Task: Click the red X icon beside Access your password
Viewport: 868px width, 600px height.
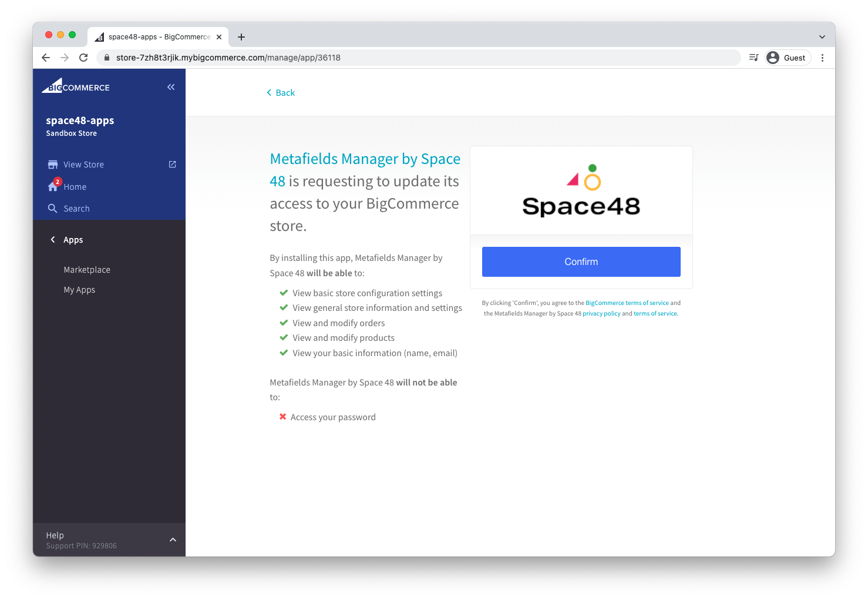Action: coord(283,417)
